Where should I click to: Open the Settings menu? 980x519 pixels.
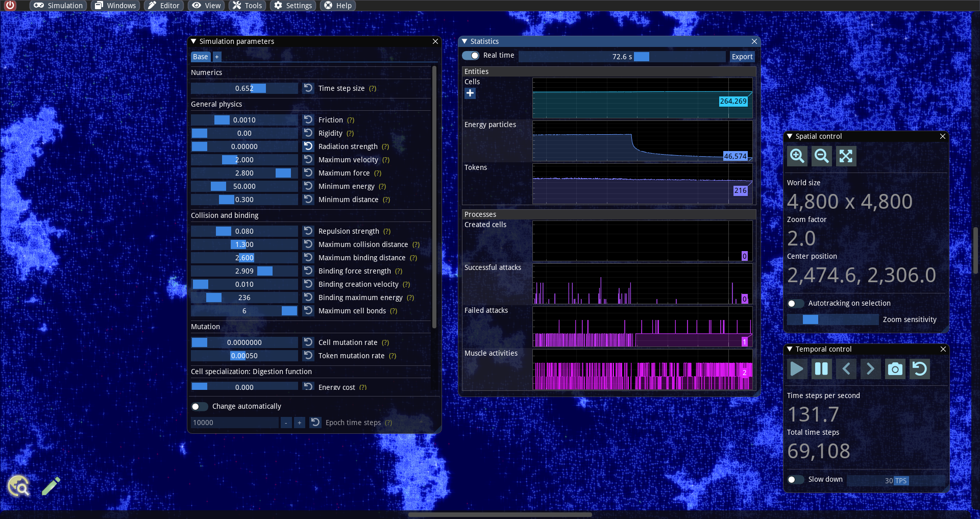(293, 6)
